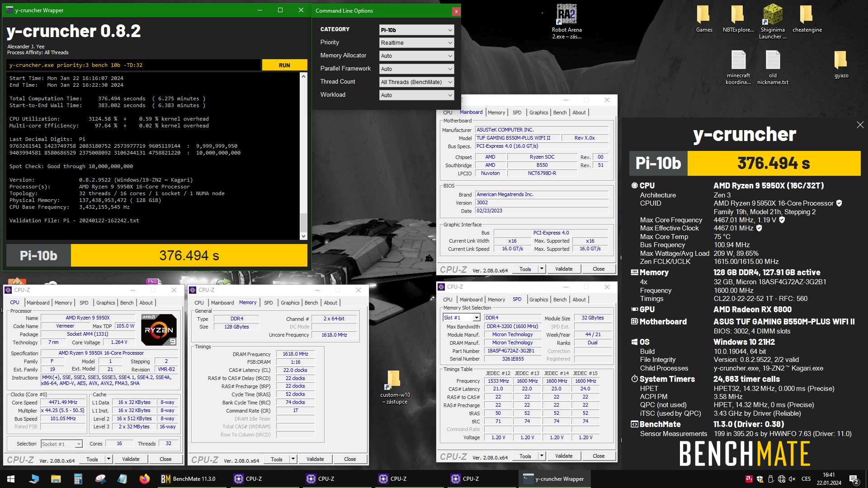Open Tools dropdown arrow in CPU window
The image size is (868, 488).
[x=108, y=459]
